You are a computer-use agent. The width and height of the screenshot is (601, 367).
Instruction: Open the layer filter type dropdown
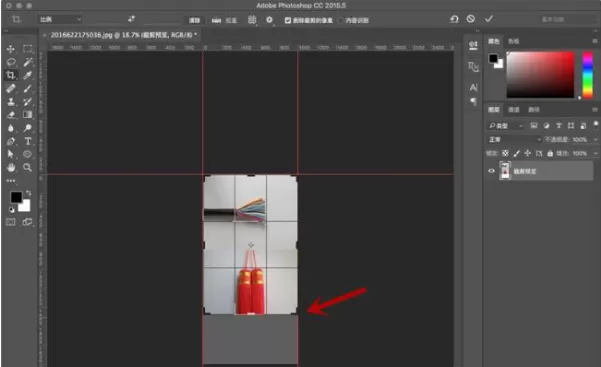click(x=506, y=125)
